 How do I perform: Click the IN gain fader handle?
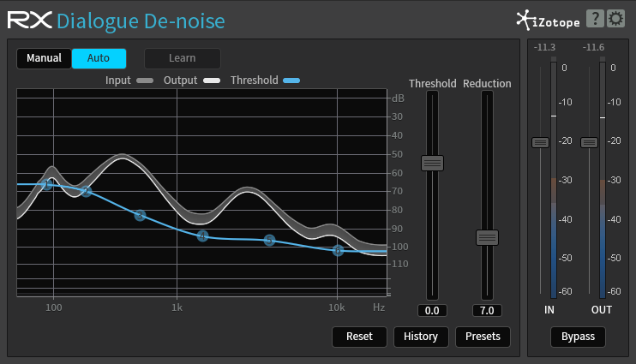coord(540,142)
